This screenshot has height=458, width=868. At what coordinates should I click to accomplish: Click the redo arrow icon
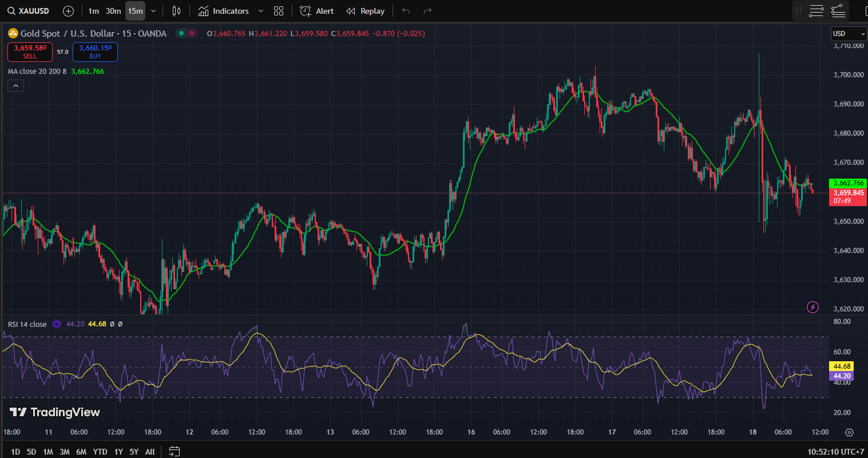427,11
